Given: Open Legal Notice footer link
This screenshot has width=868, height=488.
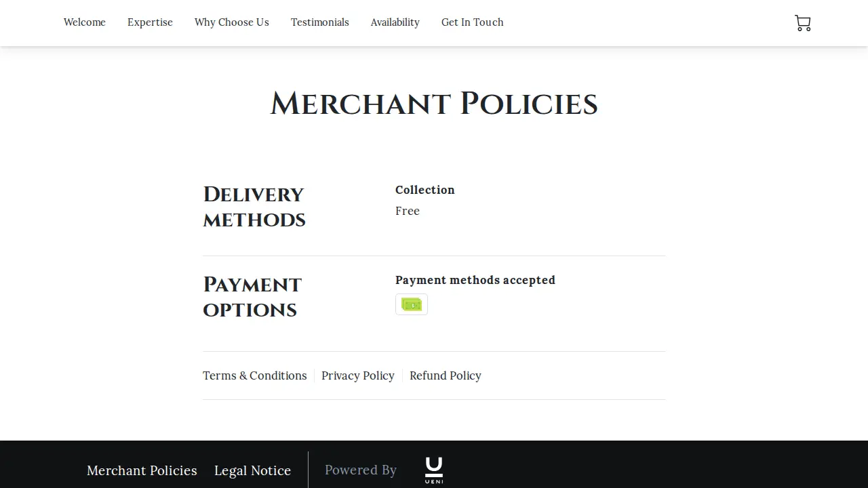Looking at the screenshot, I should [x=252, y=470].
